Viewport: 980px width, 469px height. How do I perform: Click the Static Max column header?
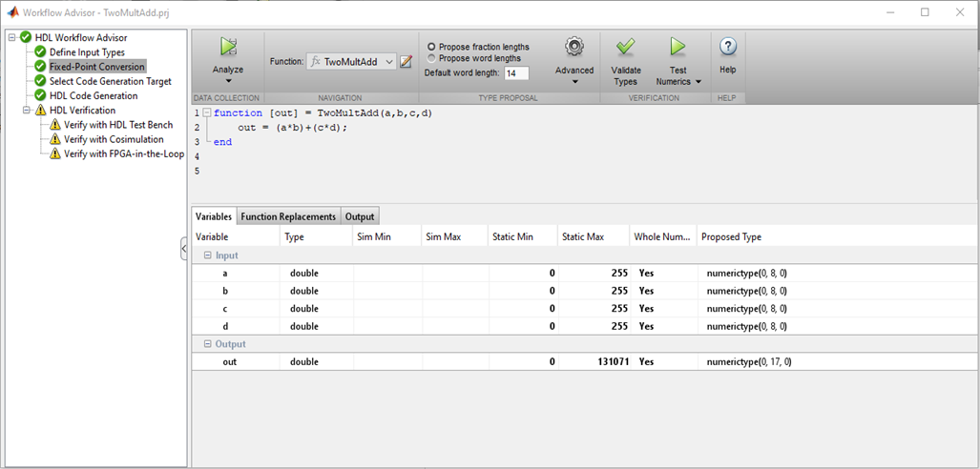click(594, 236)
